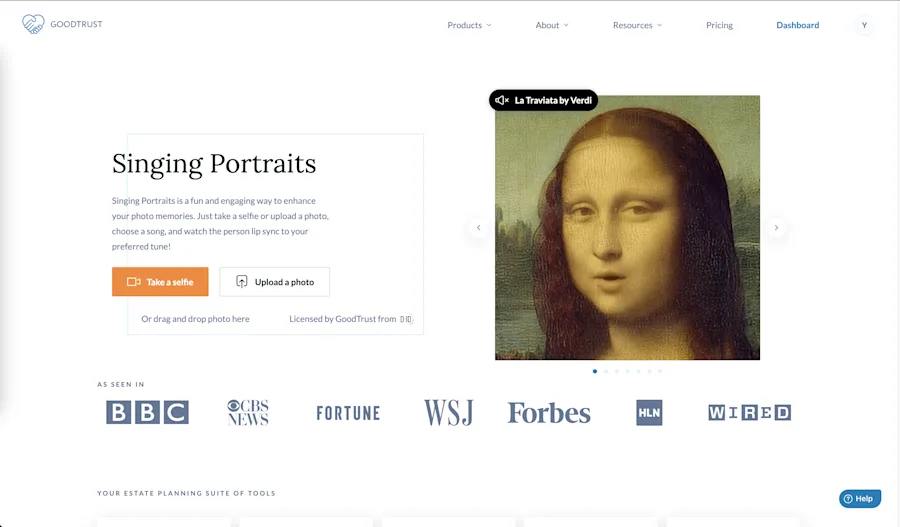Jump to the last carousel dot
The image size is (900, 527).
660,371
